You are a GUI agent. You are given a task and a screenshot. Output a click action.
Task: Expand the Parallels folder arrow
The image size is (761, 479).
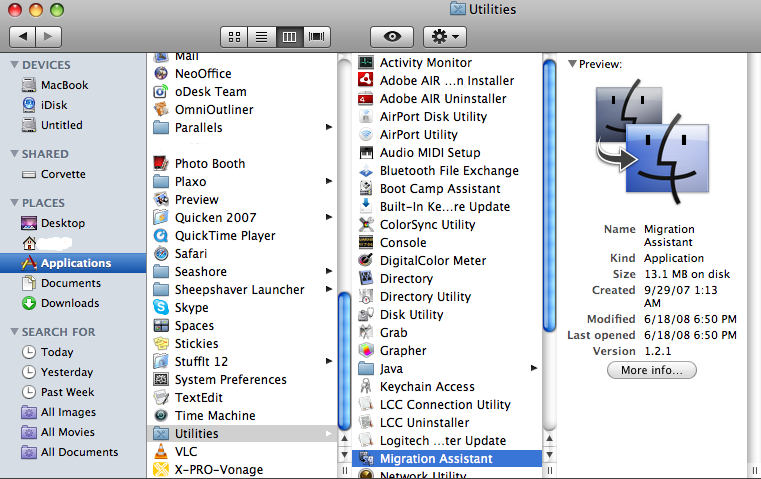pos(329,127)
